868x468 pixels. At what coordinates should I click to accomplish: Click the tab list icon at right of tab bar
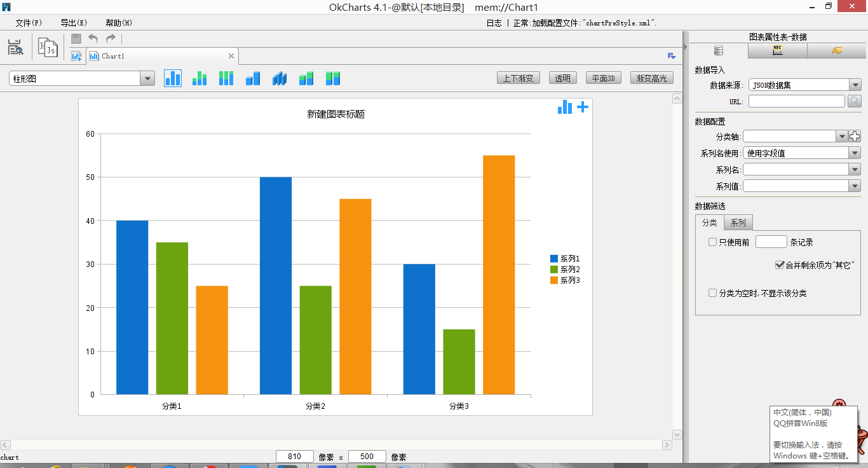[672, 56]
